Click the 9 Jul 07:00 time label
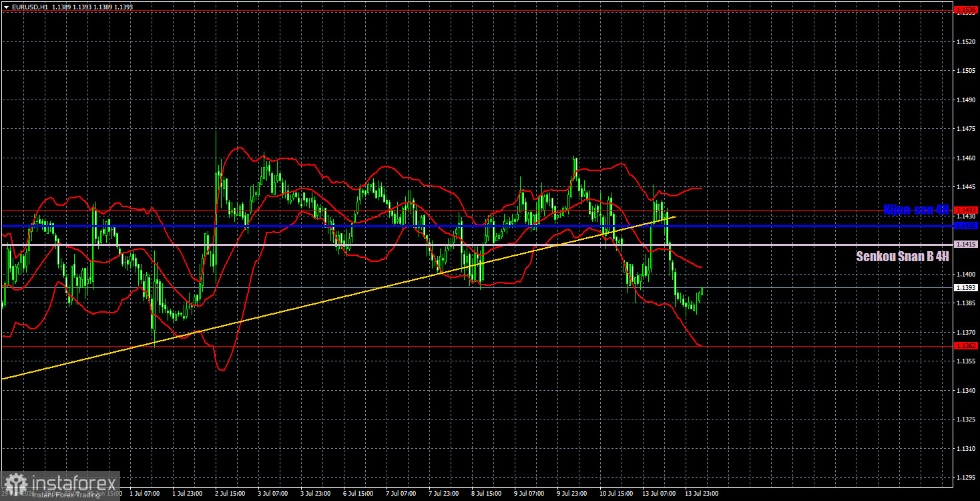Image resolution: width=980 pixels, height=501 pixels. pos(529,494)
